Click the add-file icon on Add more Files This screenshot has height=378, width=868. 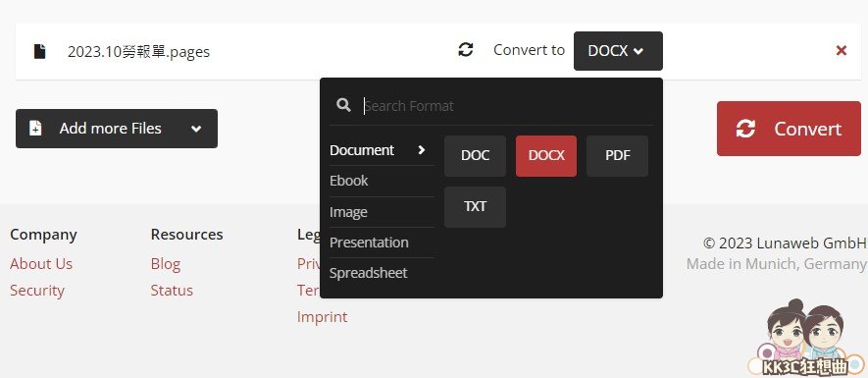pos(35,128)
